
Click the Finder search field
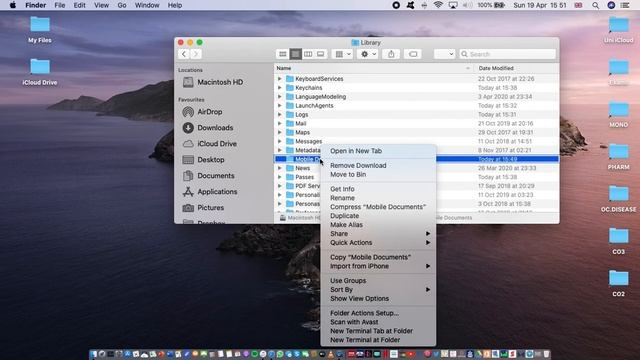coord(507,54)
